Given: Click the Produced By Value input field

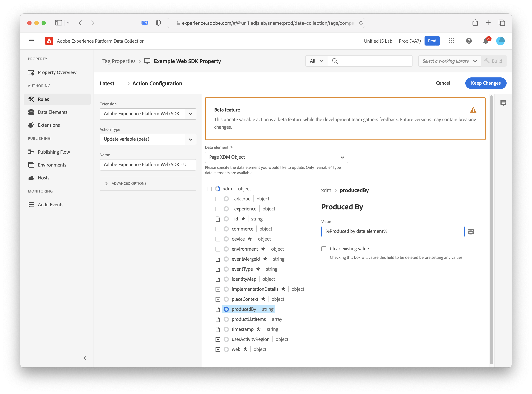Looking at the screenshot, I should 393,232.
